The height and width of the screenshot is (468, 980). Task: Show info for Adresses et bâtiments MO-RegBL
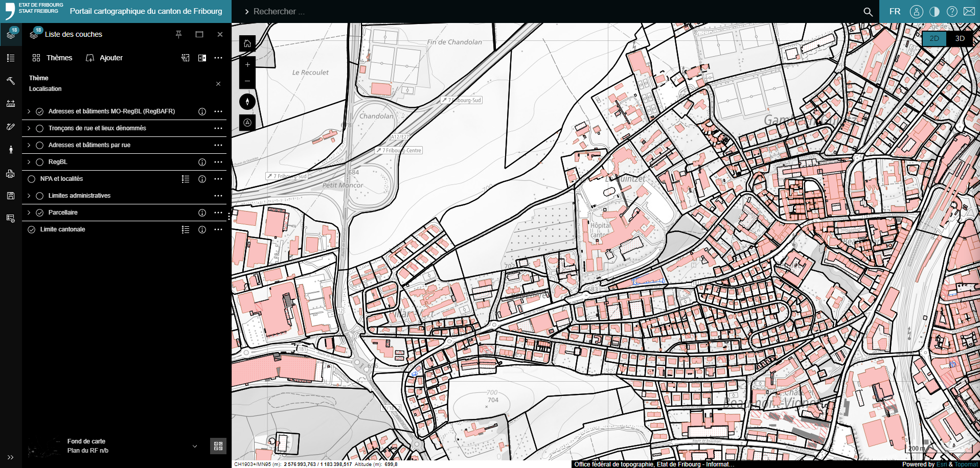[x=202, y=111]
